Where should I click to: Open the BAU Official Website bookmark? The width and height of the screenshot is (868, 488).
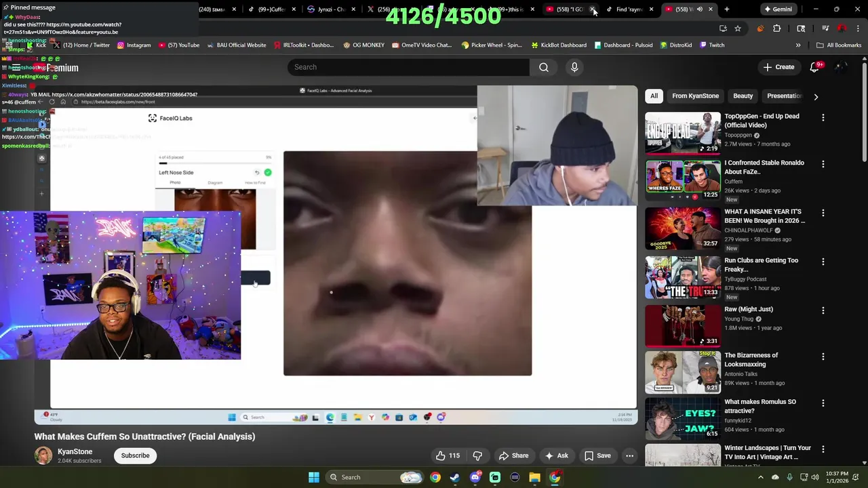point(235,45)
